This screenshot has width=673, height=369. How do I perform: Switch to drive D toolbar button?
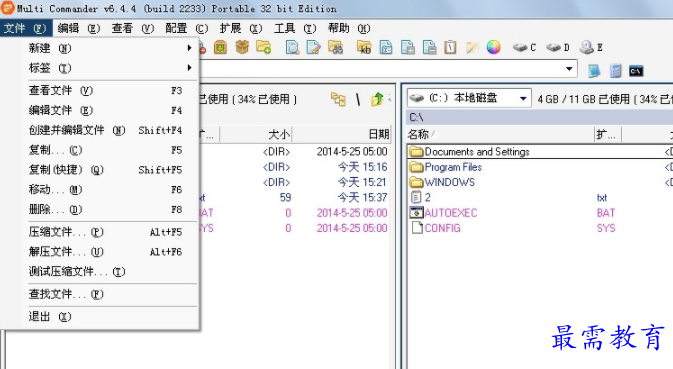pyautogui.click(x=558, y=47)
